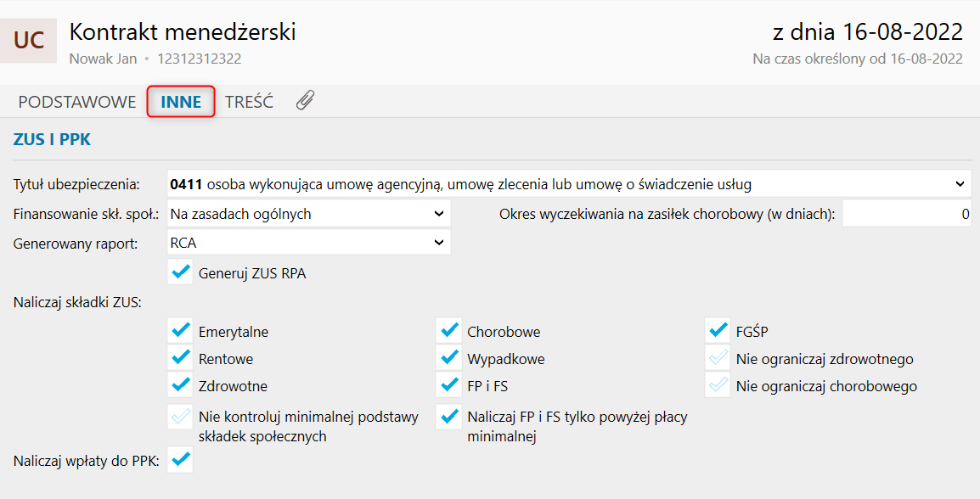Switch to the PODSTAWOWE tab
The width and height of the screenshot is (980, 499).
click(x=77, y=102)
